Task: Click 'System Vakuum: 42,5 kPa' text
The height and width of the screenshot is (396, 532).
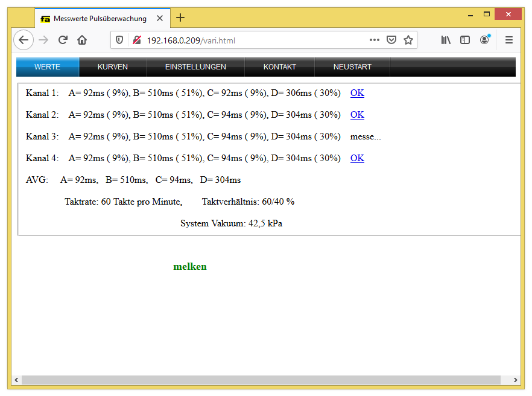Action: (232, 223)
